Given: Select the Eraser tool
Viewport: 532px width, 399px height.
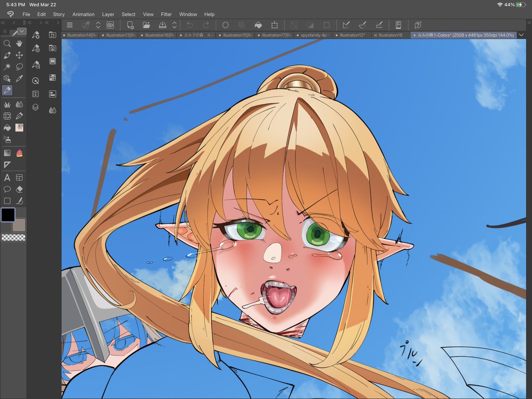Looking at the screenshot, I should click(x=20, y=189).
